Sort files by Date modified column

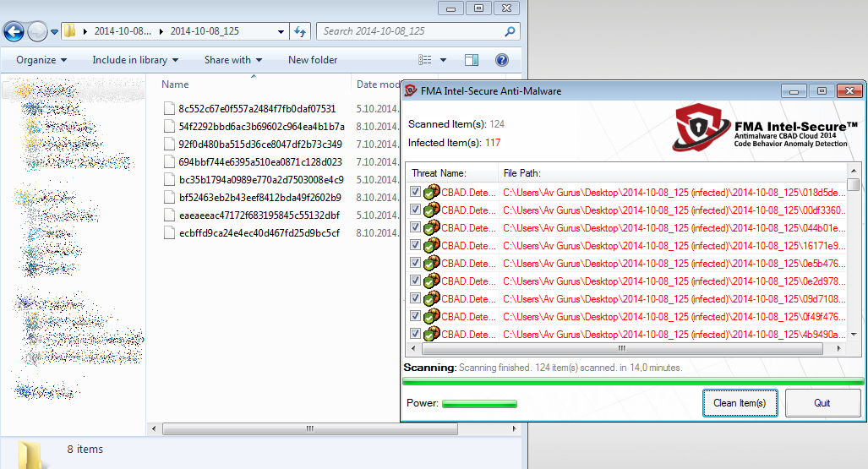378,85
